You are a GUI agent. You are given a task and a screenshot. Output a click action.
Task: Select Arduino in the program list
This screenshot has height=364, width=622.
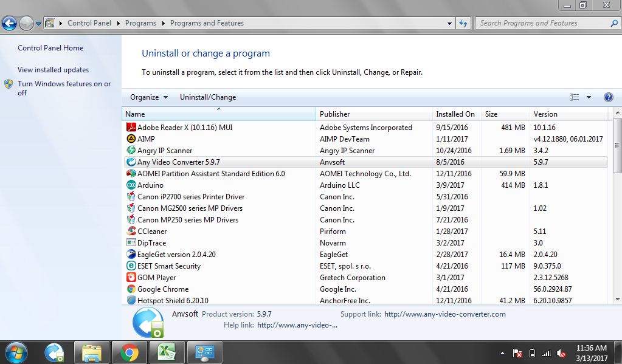click(150, 185)
